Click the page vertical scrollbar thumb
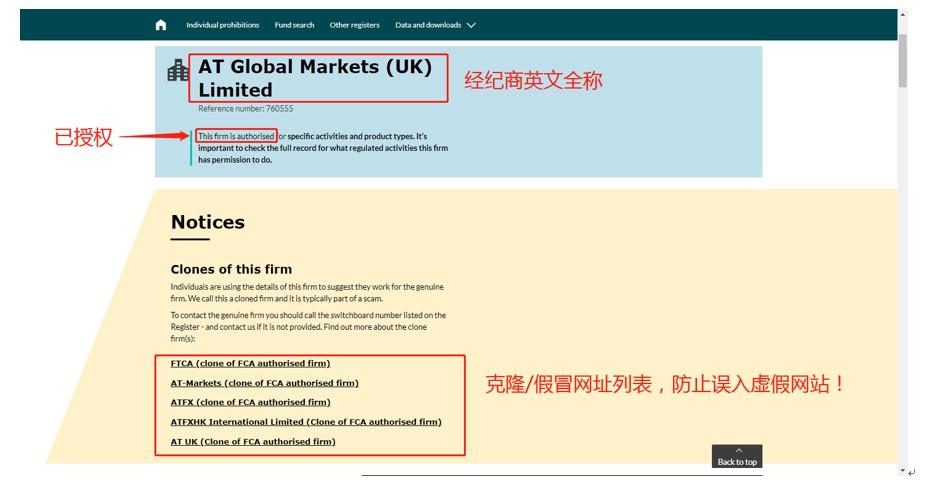Viewport: 940px width, 484px height. pos(902,61)
